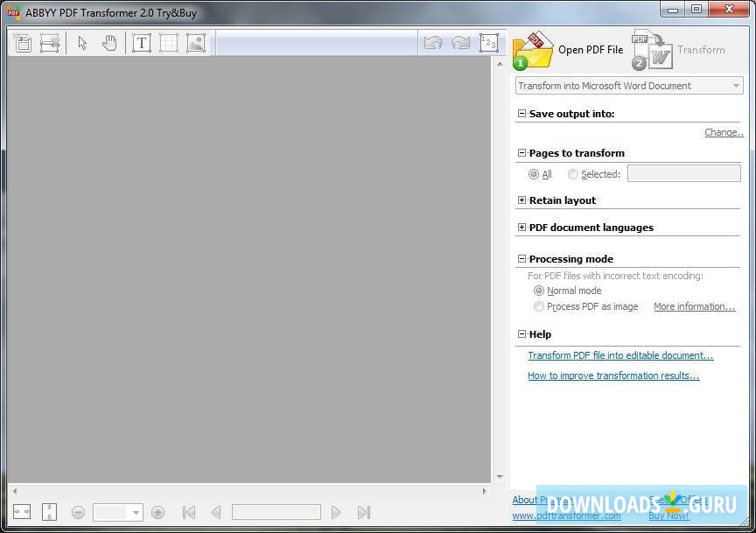Viewport: 756px width, 533px height.
Task: Minimize the ABBYY PDF Transformer window
Action: pos(674,9)
